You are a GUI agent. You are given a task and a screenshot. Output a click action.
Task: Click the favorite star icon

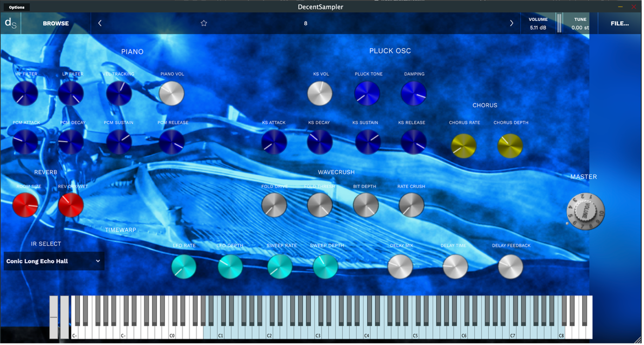point(204,23)
